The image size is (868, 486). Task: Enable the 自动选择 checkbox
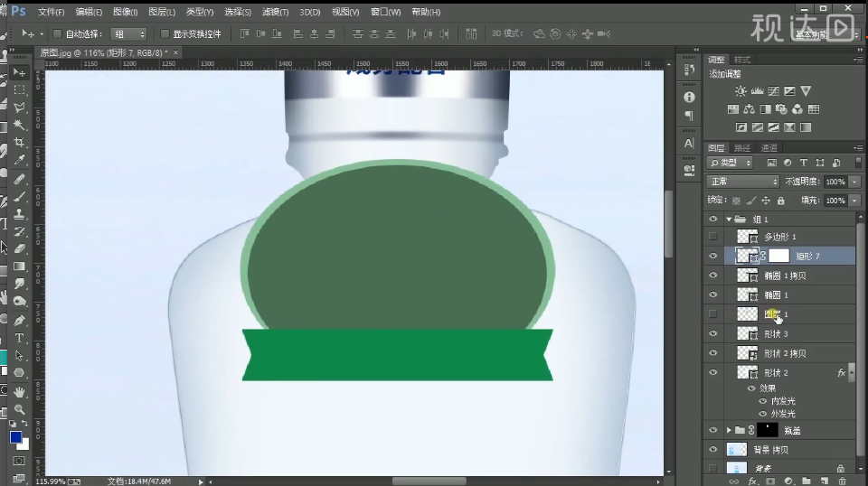(57, 34)
